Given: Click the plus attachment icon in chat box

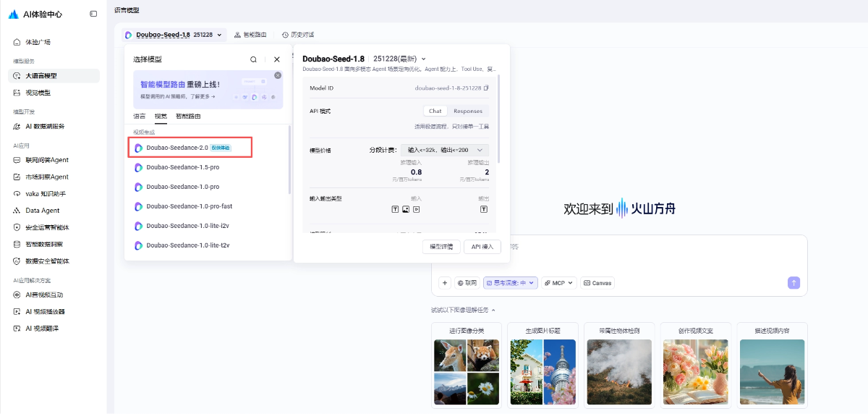Looking at the screenshot, I should pos(445,283).
